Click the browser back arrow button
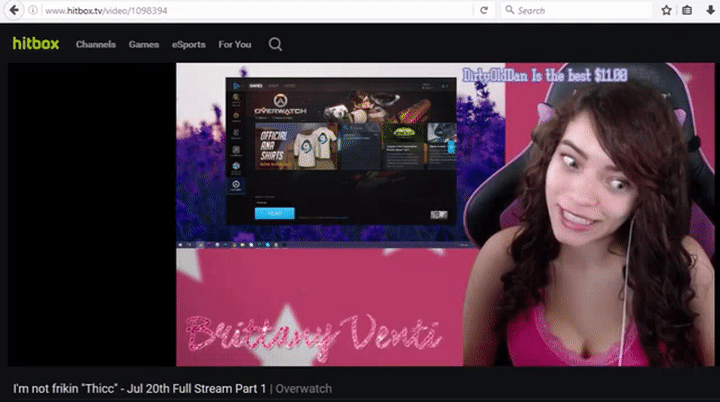 (x=13, y=10)
